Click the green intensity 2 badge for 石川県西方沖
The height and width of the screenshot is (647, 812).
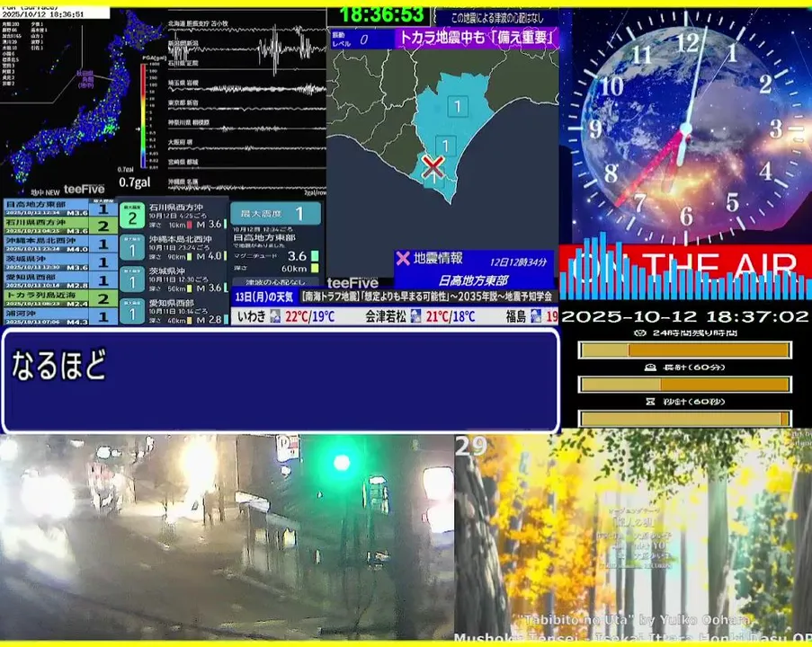coord(132,216)
